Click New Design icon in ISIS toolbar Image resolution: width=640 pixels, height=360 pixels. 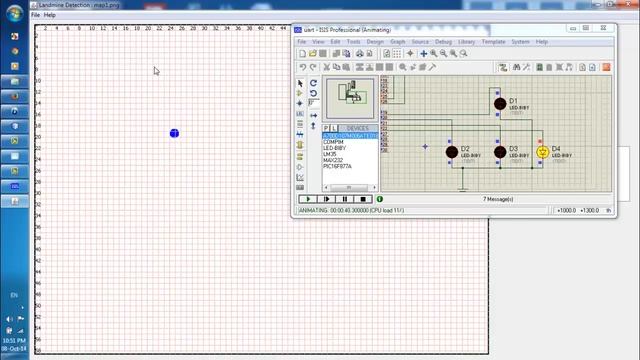point(302,53)
